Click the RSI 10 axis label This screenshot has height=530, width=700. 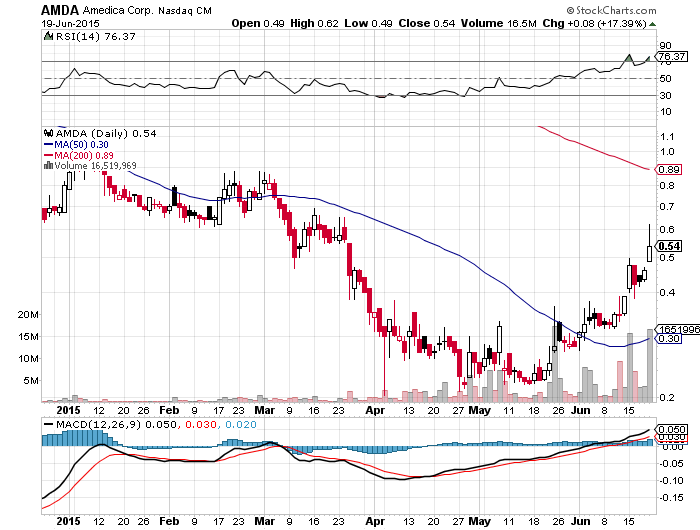point(665,112)
